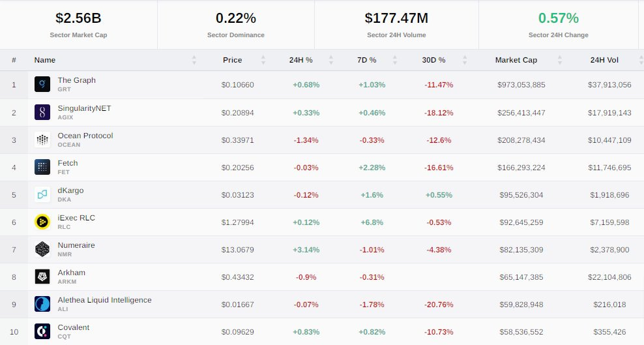Click the Covalent CQT logo icon
The height and width of the screenshot is (345, 644).
[x=42, y=331]
